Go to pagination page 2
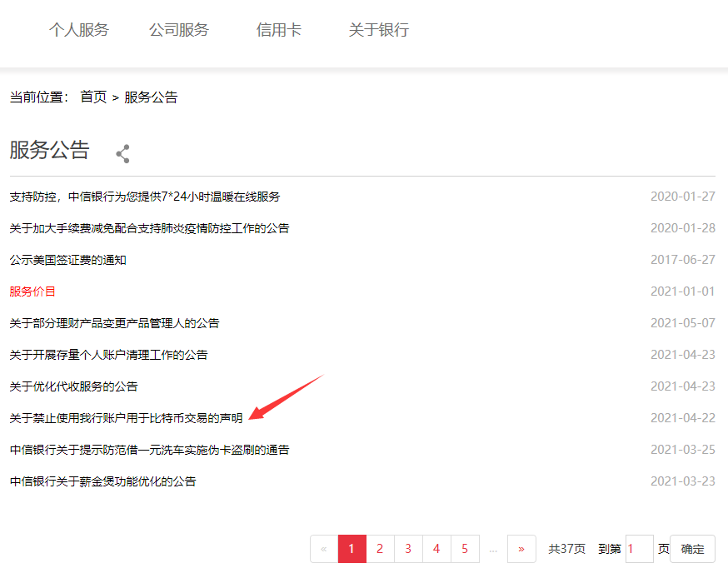 pyautogui.click(x=381, y=549)
